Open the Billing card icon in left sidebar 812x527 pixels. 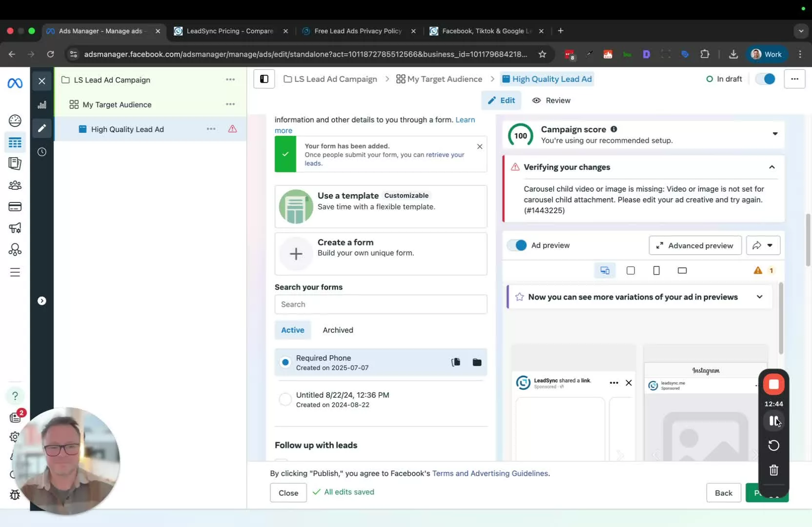point(15,207)
